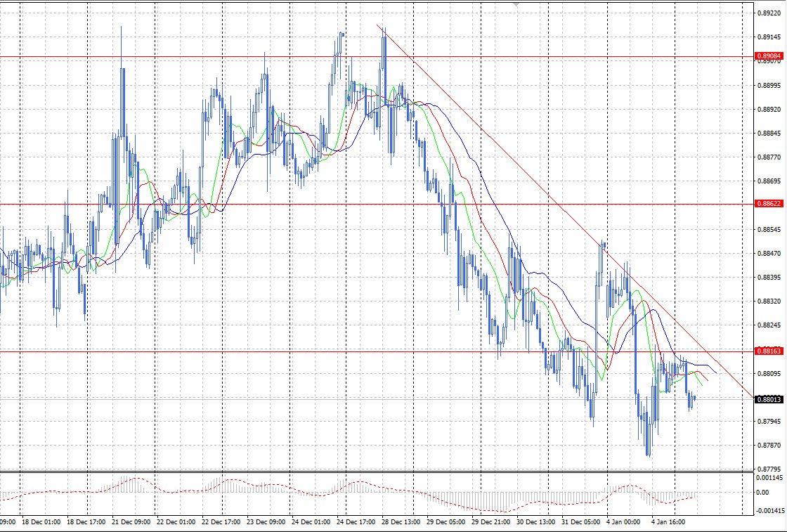Click the 0.87795 price axis value
Viewport: 787px width, 532px height.
(x=769, y=469)
